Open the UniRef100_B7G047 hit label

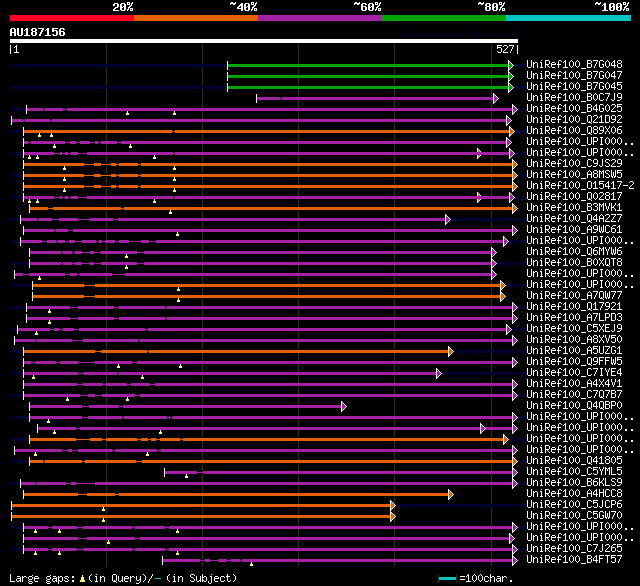pos(574,75)
